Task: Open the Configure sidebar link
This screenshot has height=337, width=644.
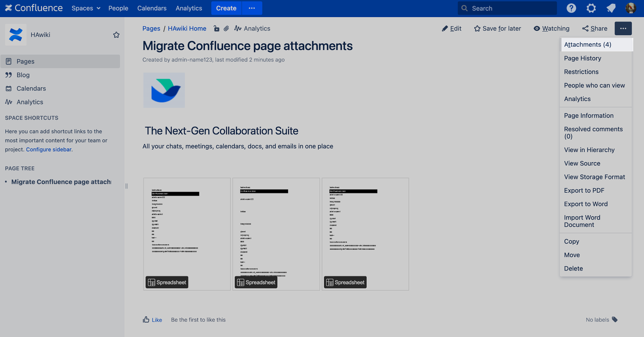Action: [x=48, y=149]
